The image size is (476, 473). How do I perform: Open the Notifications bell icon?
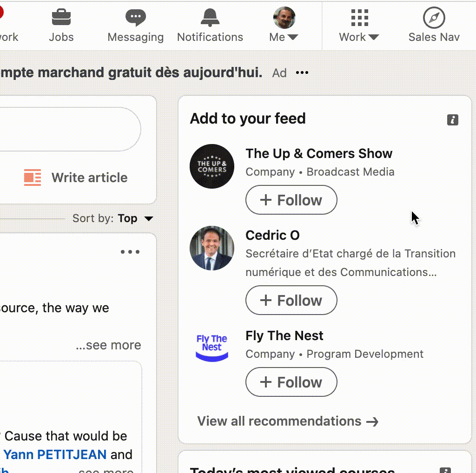(210, 17)
